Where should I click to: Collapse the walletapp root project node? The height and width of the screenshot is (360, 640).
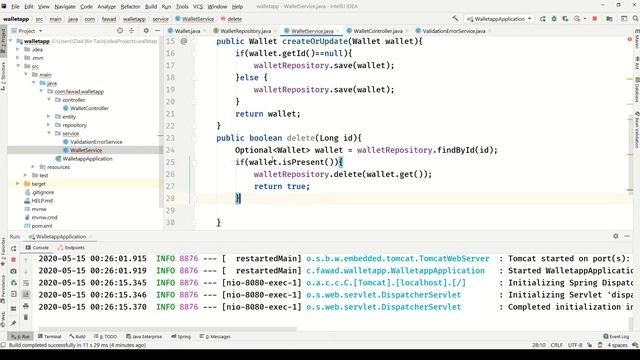pos(11,41)
